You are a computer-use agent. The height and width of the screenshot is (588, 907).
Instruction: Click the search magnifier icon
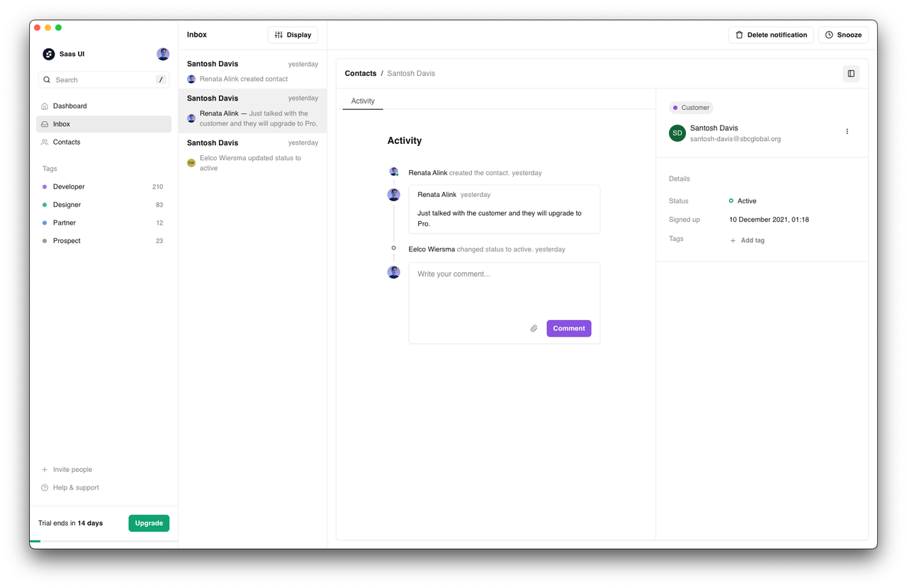point(46,79)
